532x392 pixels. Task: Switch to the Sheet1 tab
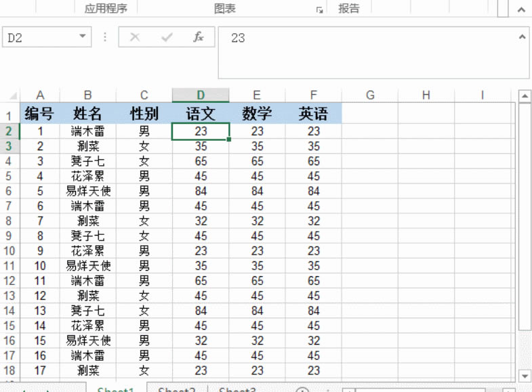point(115,389)
